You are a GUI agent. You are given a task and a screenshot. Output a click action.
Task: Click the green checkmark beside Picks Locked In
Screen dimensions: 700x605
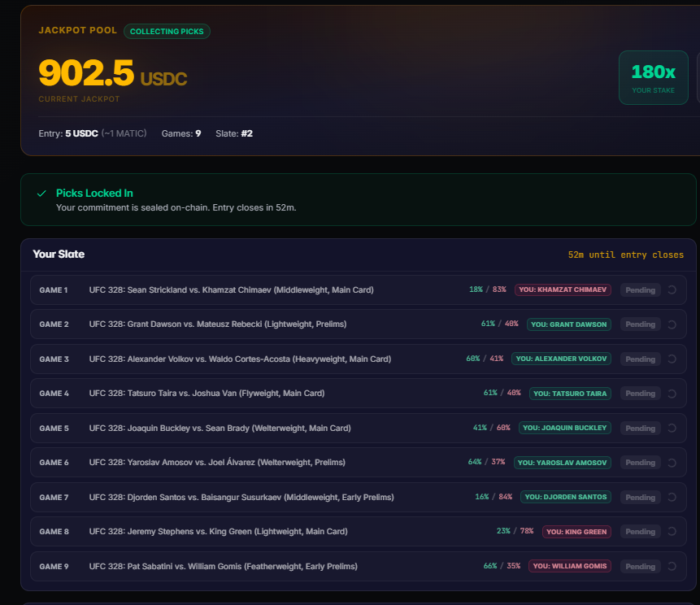pos(41,194)
